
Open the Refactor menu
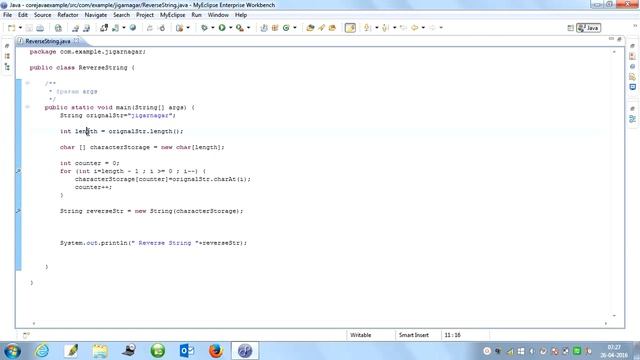[68, 15]
